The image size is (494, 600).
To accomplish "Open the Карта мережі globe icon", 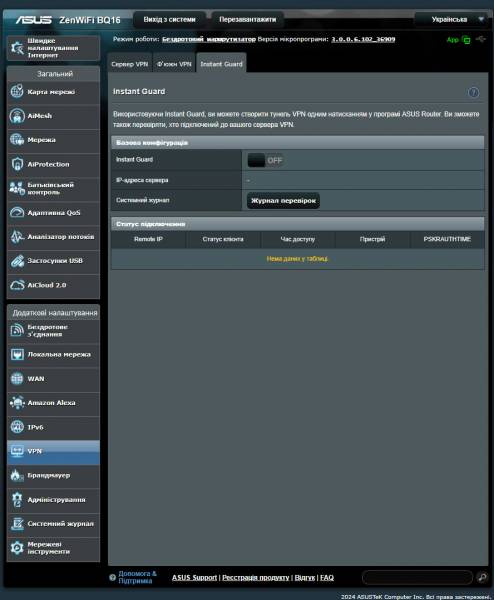I will click(x=17, y=91).
